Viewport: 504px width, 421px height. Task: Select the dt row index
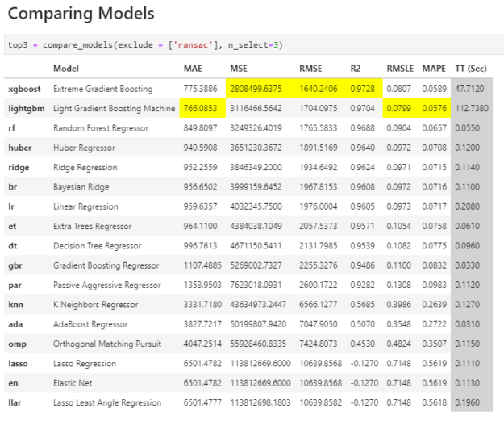13,246
